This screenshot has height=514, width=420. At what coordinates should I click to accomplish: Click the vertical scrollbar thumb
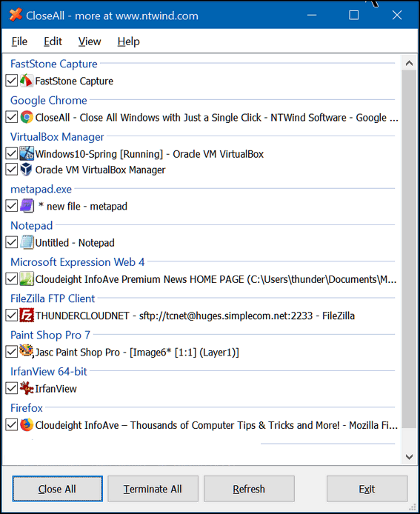pyautogui.click(x=409, y=249)
